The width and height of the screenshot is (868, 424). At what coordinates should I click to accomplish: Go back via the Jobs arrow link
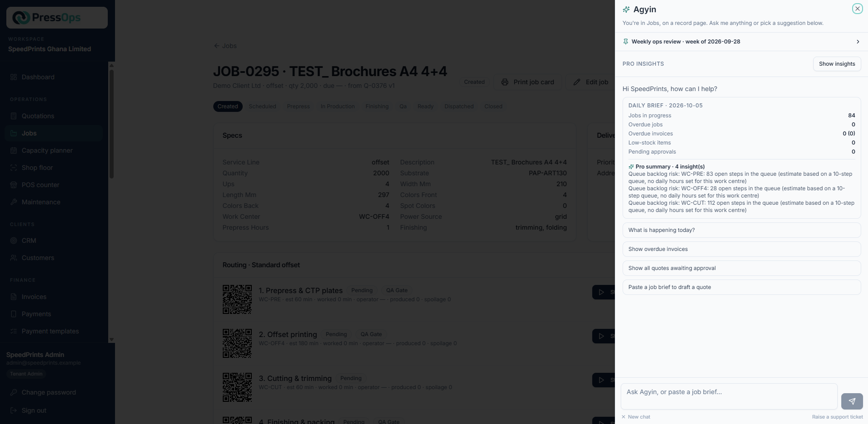click(225, 46)
